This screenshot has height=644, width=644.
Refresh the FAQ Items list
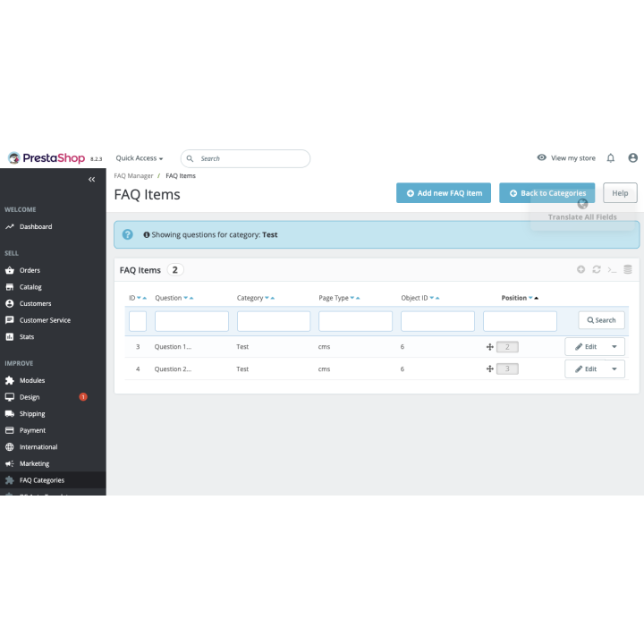click(x=597, y=269)
